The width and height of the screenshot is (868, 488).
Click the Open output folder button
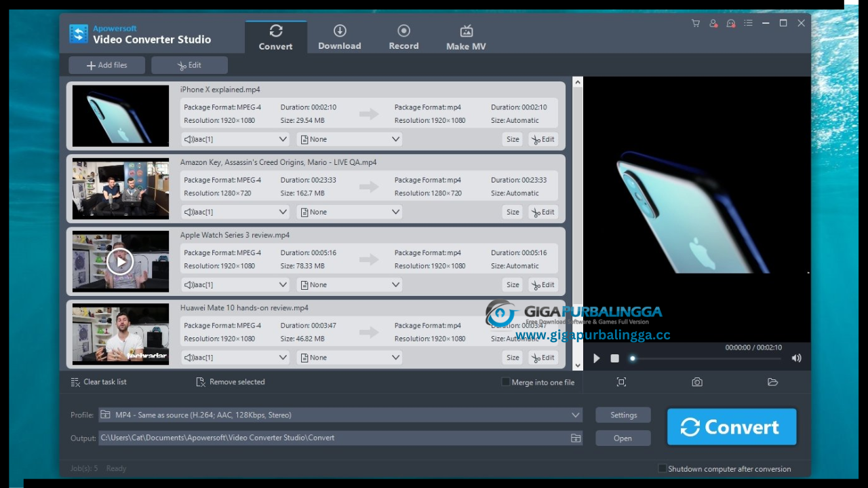(623, 438)
